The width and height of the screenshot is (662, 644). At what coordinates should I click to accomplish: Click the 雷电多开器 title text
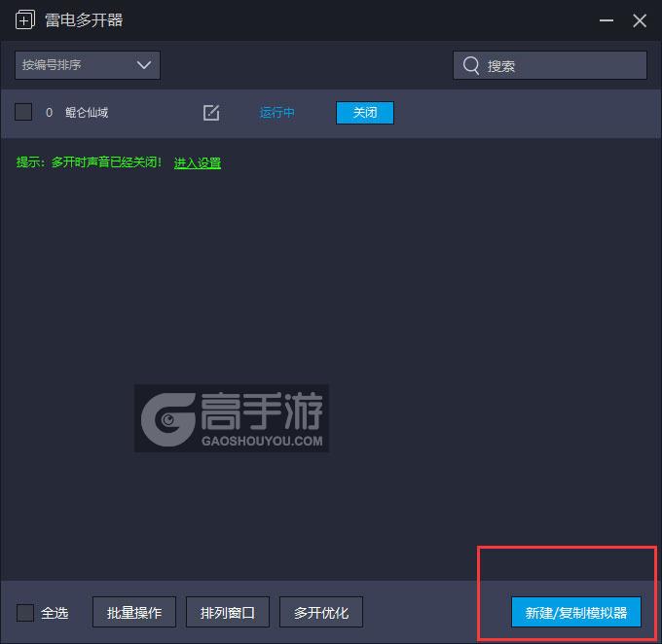[x=84, y=20]
